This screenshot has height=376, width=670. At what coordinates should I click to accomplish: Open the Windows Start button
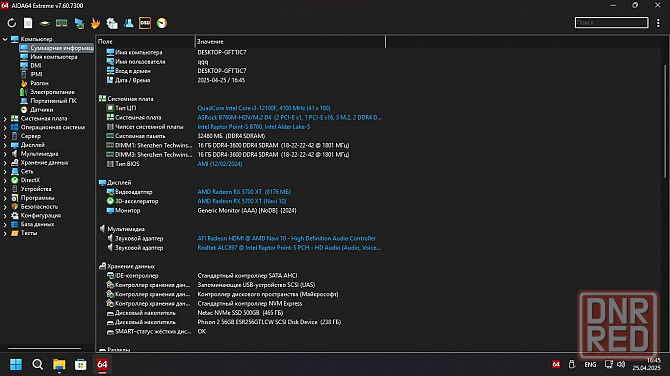tap(16, 364)
